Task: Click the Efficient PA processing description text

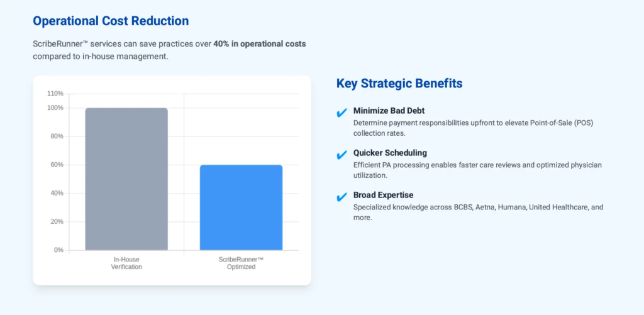Action: (x=477, y=170)
